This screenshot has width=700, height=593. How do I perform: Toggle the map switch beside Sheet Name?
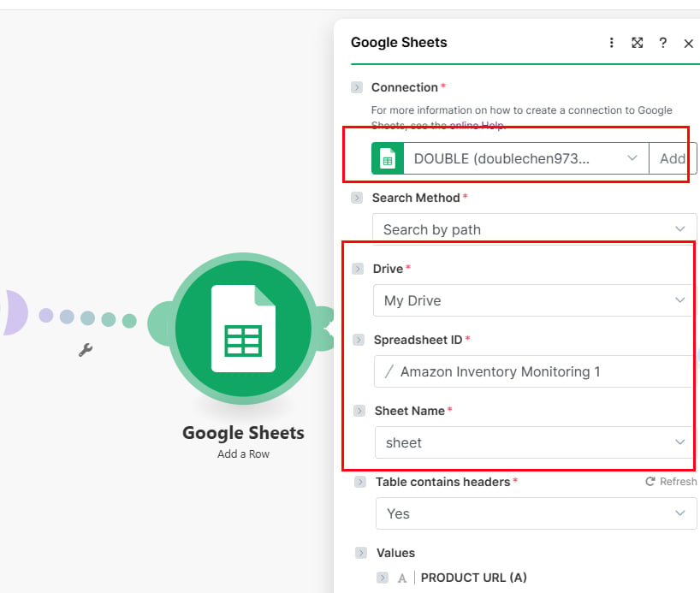pos(359,411)
